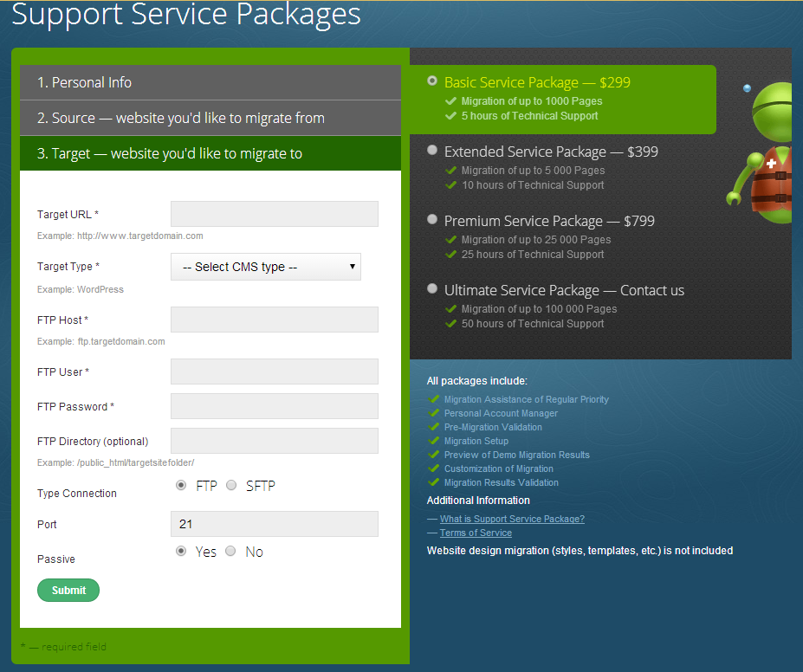The width and height of the screenshot is (803, 672).
Task: Click checkmark beside 'Migration Setup'
Action: [434, 440]
